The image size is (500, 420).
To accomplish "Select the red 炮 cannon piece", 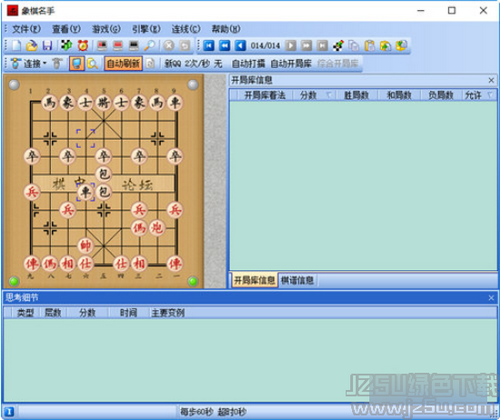I will click(x=157, y=228).
